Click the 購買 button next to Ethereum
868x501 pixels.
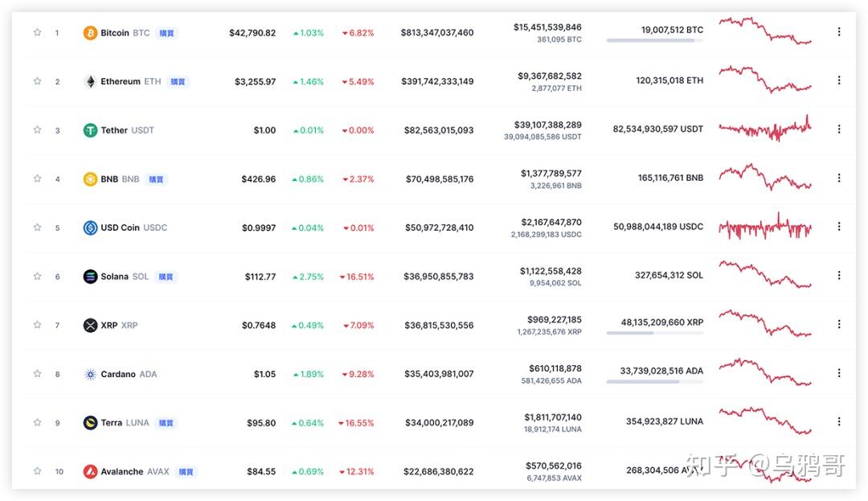coord(178,82)
